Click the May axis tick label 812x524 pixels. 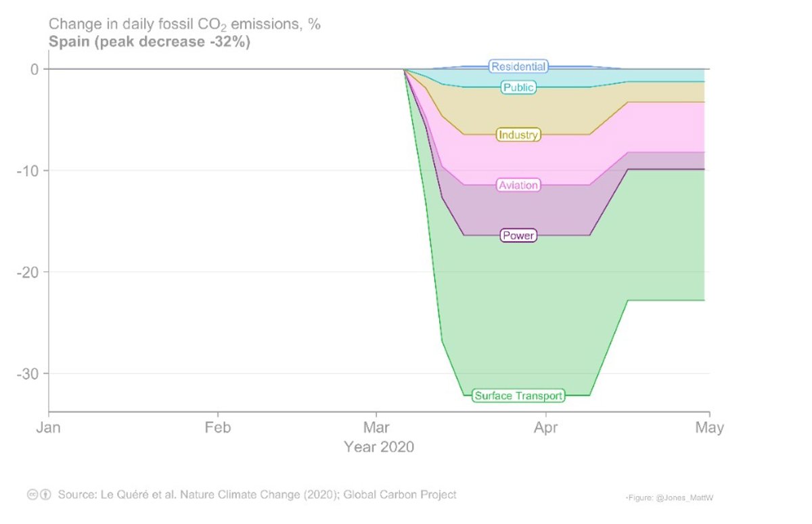[x=709, y=428]
